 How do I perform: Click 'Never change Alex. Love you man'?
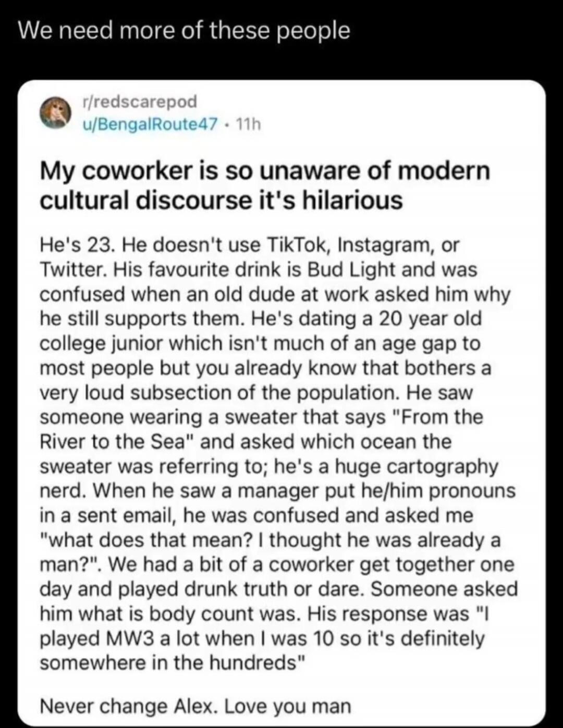[x=195, y=706]
